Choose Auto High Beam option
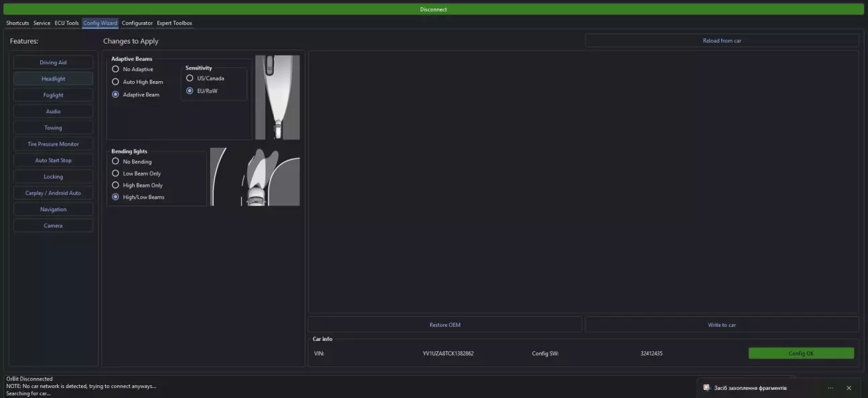Viewport: 868px width, 398px height. 116,82
